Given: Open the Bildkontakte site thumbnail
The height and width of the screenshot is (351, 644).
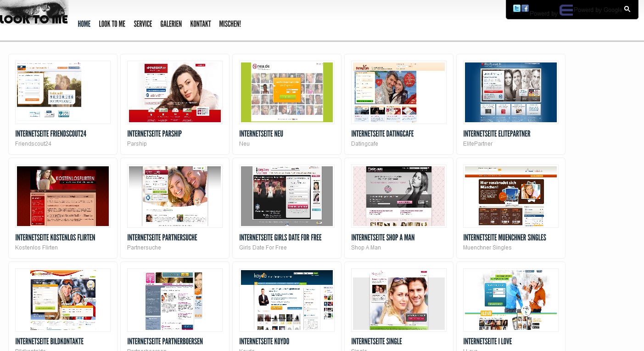Looking at the screenshot, I should 63,300.
